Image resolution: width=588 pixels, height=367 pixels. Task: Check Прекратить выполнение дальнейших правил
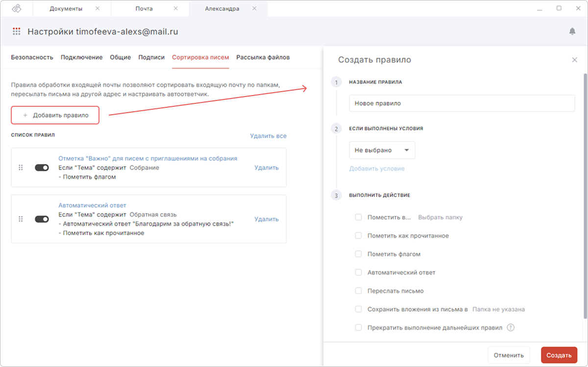click(x=358, y=328)
